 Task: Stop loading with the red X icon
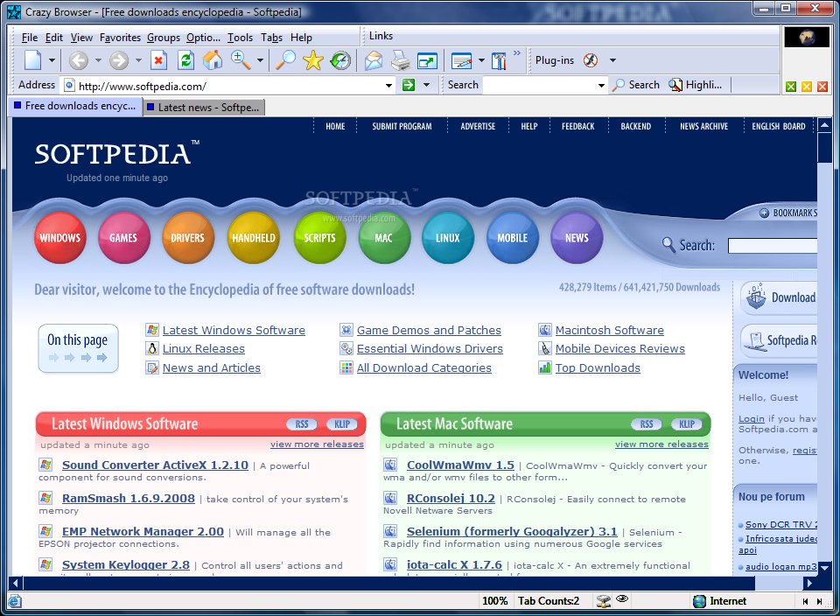pyautogui.click(x=158, y=60)
